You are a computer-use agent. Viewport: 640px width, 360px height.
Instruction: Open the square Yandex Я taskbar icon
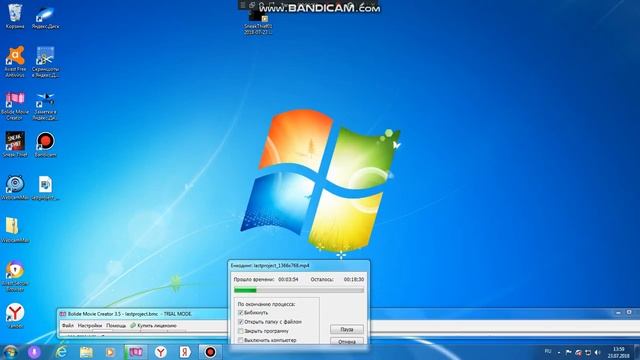point(185,352)
